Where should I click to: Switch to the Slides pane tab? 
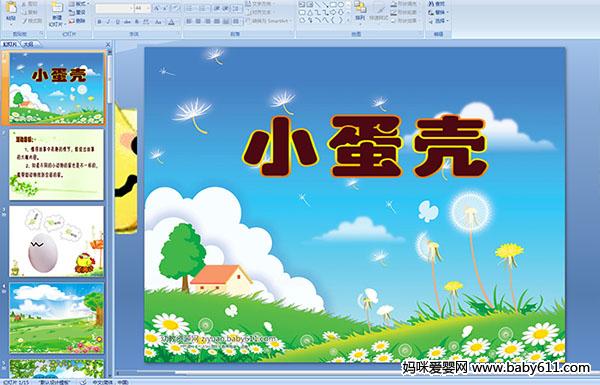click(10, 44)
